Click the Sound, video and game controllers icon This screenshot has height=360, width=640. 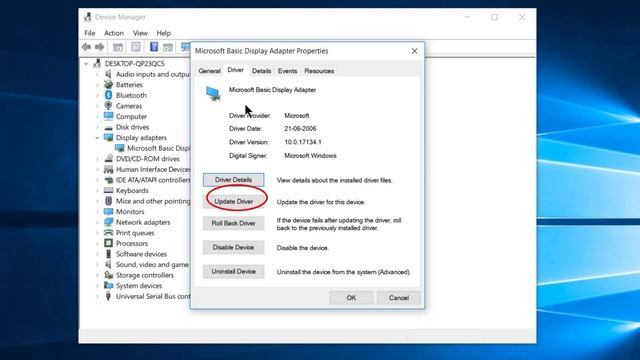[x=108, y=264]
